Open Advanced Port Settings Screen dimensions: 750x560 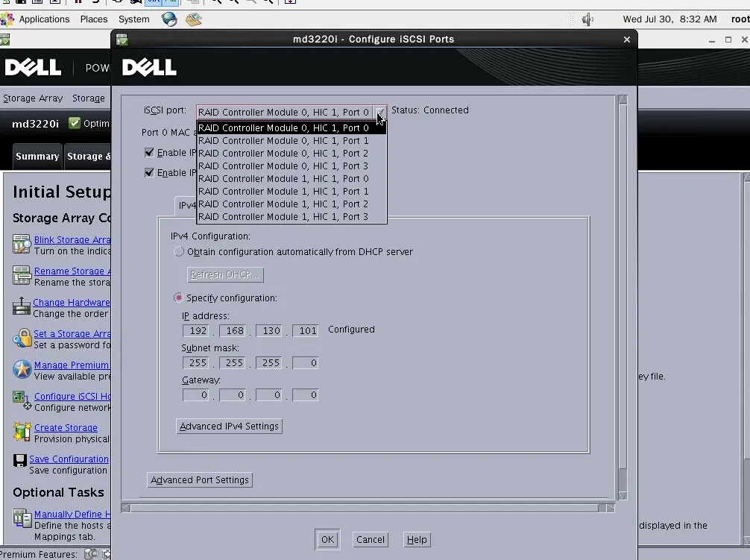[x=199, y=479]
